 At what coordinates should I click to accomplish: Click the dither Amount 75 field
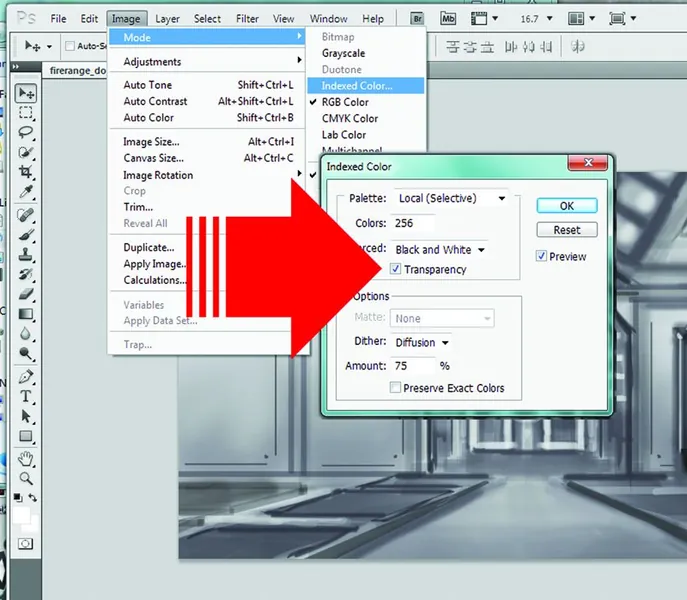click(412, 366)
